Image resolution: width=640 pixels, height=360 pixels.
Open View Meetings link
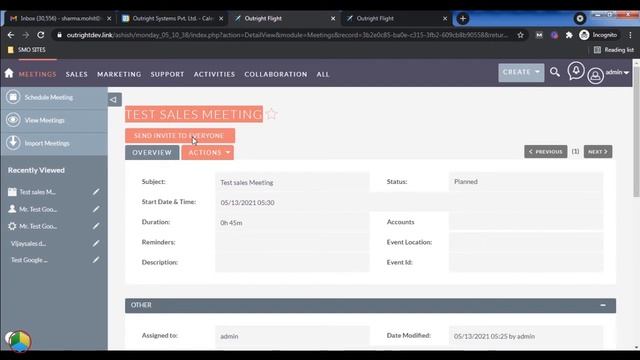click(44, 120)
